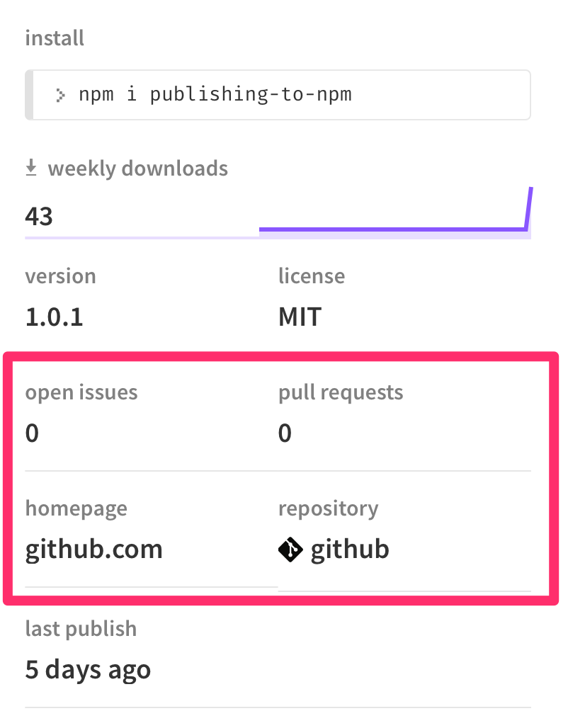585x728 pixels.
Task: Open the github.com homepage link
Action: (93, 548)
